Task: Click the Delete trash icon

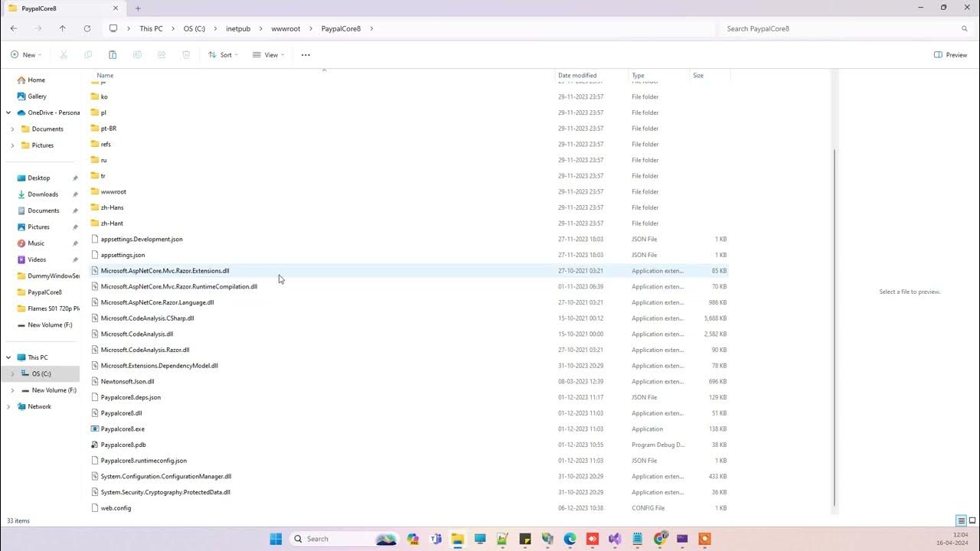Action: pyautogui.click(x=186, y=55)
